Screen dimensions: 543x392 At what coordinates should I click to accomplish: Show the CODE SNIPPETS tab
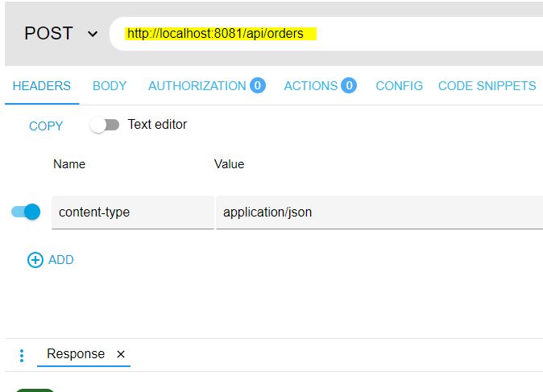tap(487, 86)
